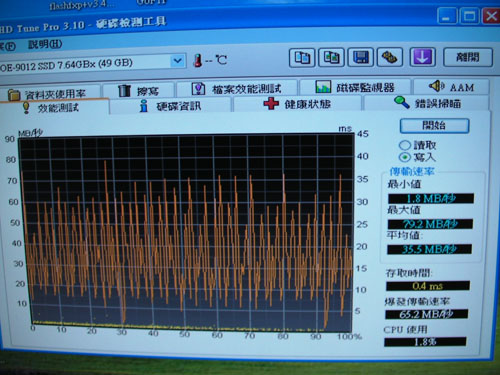Open the options chip icon
Viewport: 500px width, 375px height.
[x=390, y=57]
